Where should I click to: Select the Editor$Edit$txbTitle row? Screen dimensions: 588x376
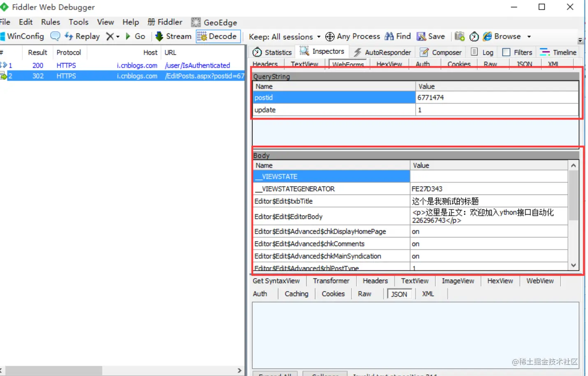coord(410,201)
